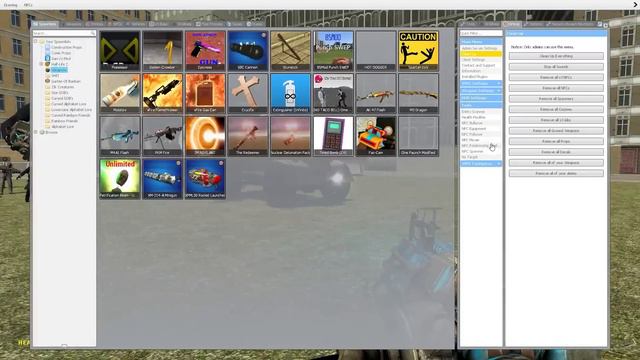Select the Fan-Cam weapon icon
This screenshot has height=360, width=640.
376,136
